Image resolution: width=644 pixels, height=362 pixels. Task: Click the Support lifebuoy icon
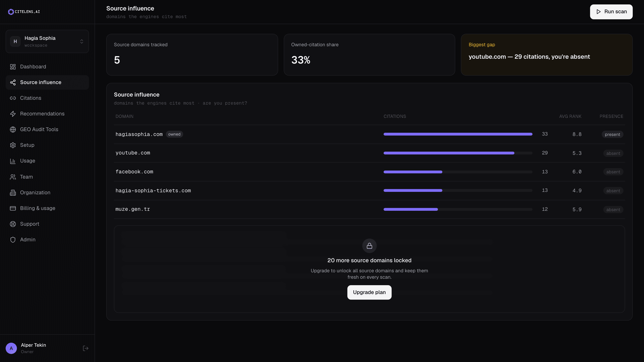(x=13, y=224)
